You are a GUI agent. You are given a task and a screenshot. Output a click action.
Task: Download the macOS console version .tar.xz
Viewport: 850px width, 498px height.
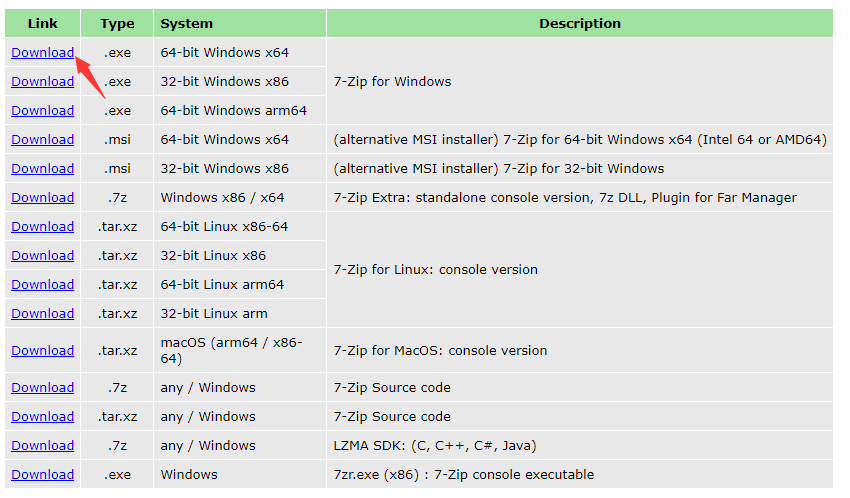click(x=42, y=351)
